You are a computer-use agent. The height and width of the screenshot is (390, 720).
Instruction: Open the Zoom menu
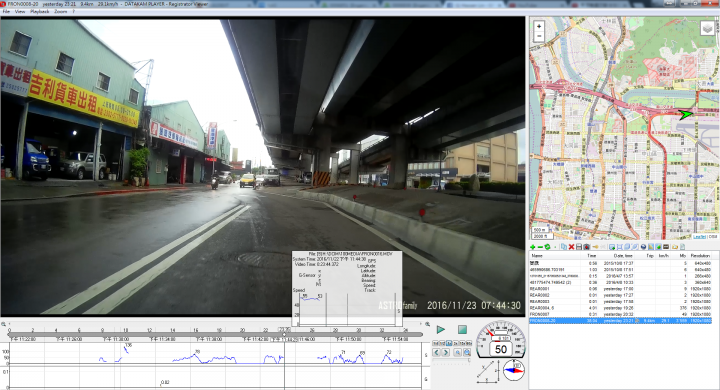click(61, 11)
